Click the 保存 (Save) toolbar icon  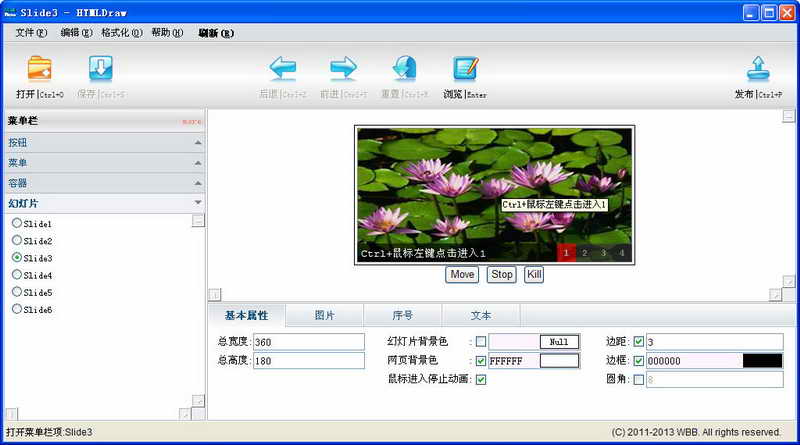pyautogui.click(x=101, y=69)
